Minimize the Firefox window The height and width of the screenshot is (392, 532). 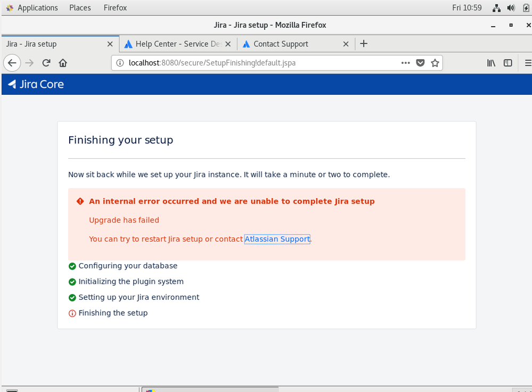493,26
